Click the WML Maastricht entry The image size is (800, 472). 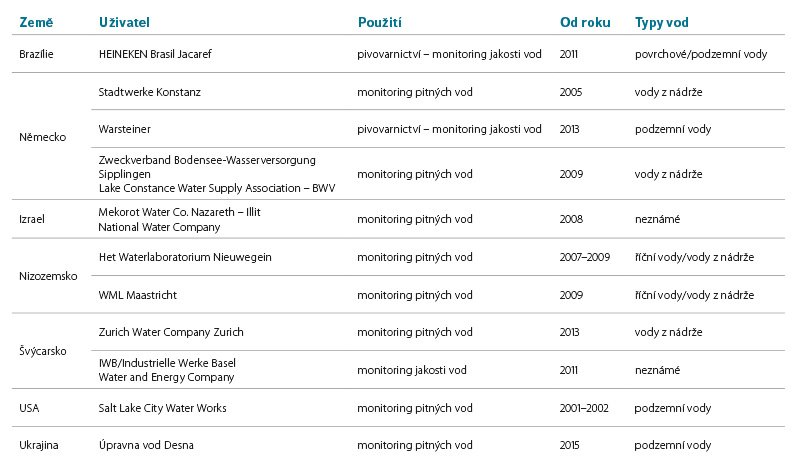tap(138, 295)
